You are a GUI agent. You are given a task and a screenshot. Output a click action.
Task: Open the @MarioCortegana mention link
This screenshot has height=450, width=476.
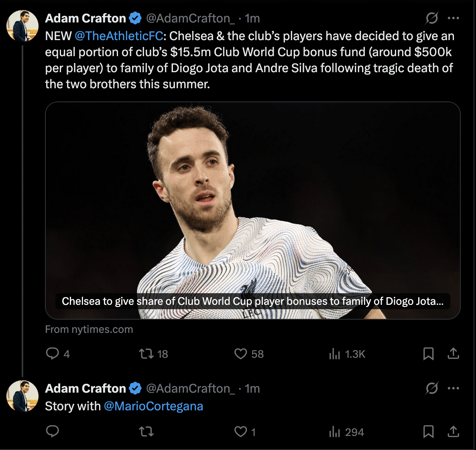[153, 406]
